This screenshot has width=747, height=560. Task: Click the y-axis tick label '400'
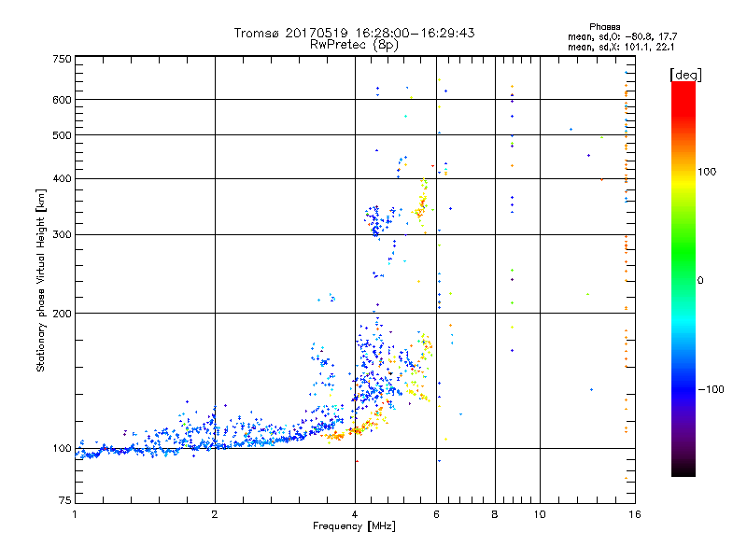(62, 179)
